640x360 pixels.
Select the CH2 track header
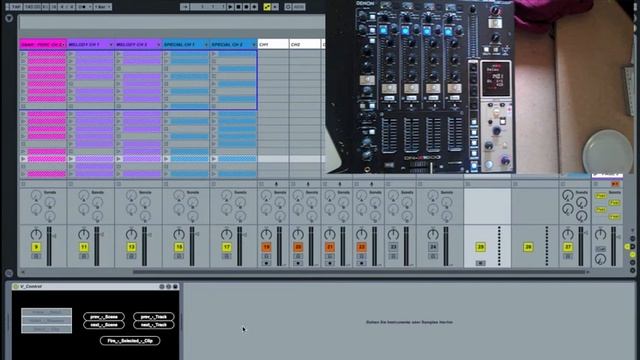(x=305, y=44)
